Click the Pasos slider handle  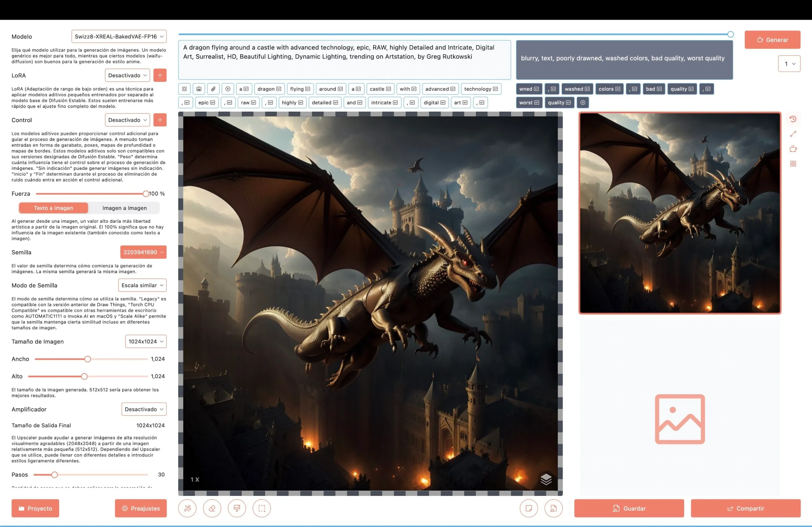click(55, 474)
